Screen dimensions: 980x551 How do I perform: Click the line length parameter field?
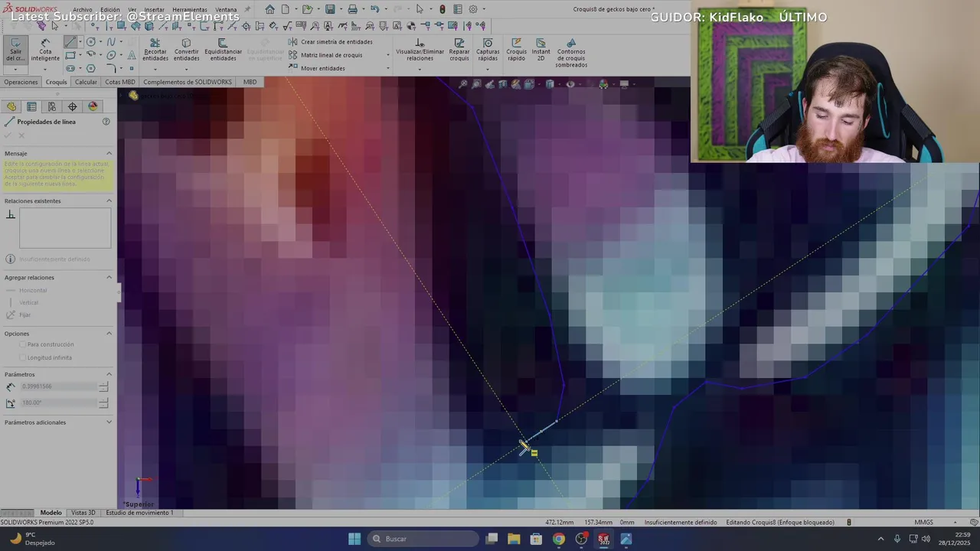(59, 387)
